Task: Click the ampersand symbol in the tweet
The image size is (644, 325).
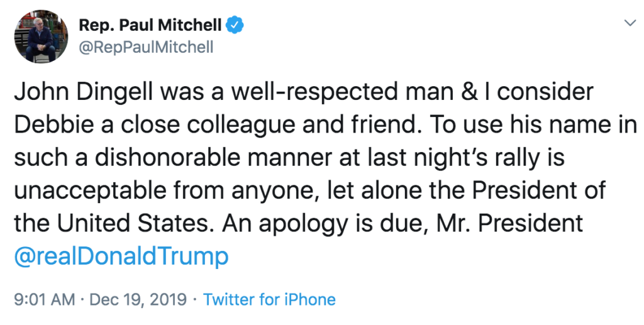Action: [469, 92]
